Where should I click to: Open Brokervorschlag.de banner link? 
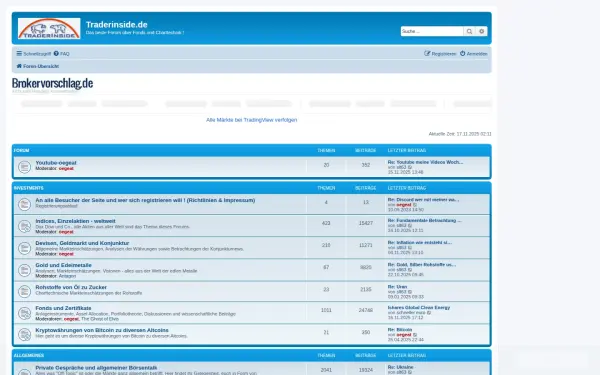pos(52,83)
